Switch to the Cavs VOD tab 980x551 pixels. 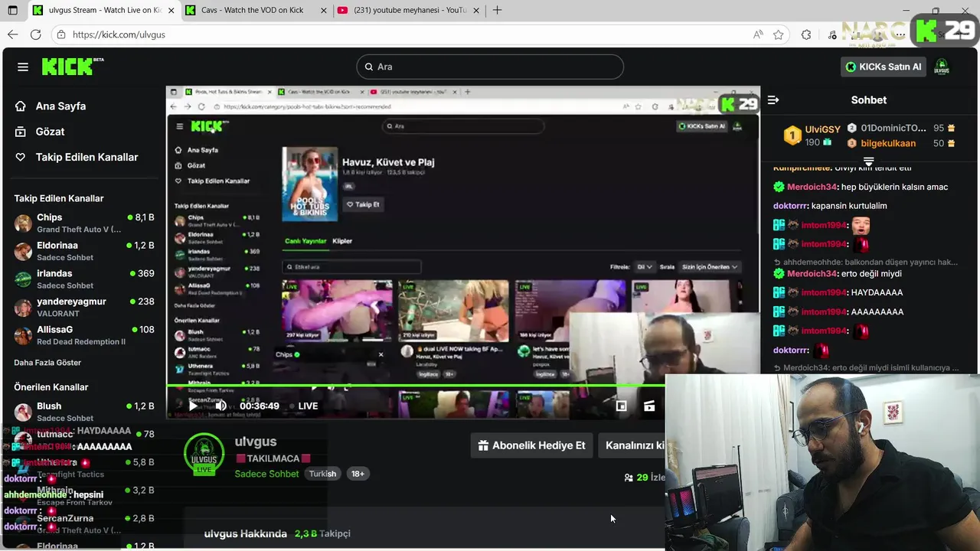tap(257, 11)
